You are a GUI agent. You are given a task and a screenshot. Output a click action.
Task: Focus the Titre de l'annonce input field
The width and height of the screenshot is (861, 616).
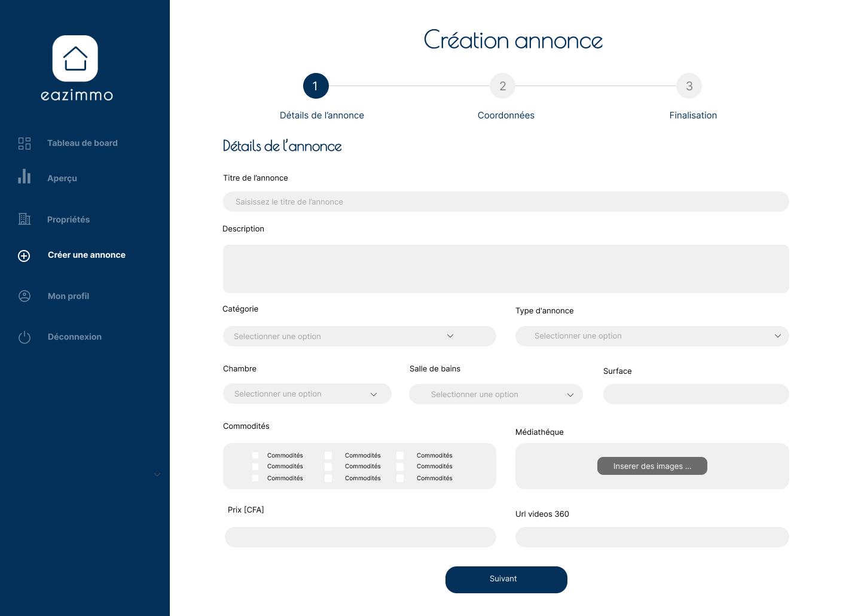(506, 202)
